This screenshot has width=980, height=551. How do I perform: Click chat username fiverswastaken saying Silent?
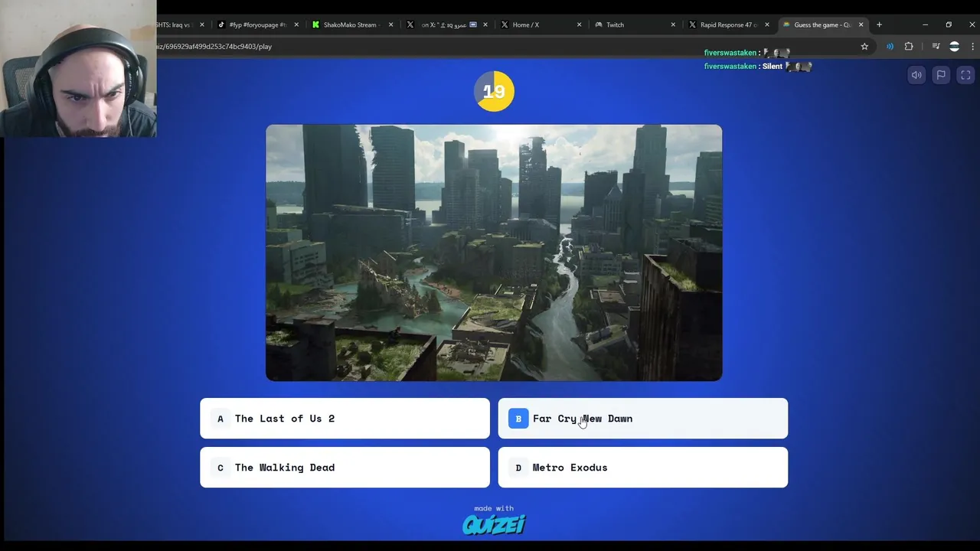pos(730,67)
